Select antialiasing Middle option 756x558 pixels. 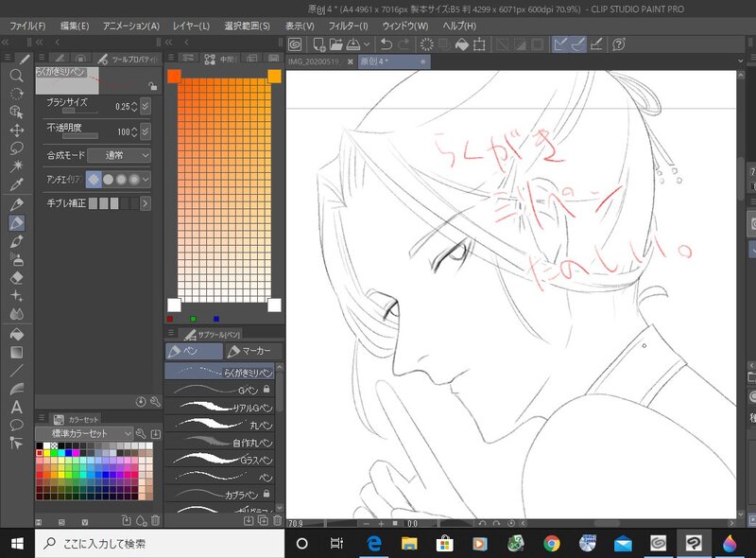click(121, 180)
